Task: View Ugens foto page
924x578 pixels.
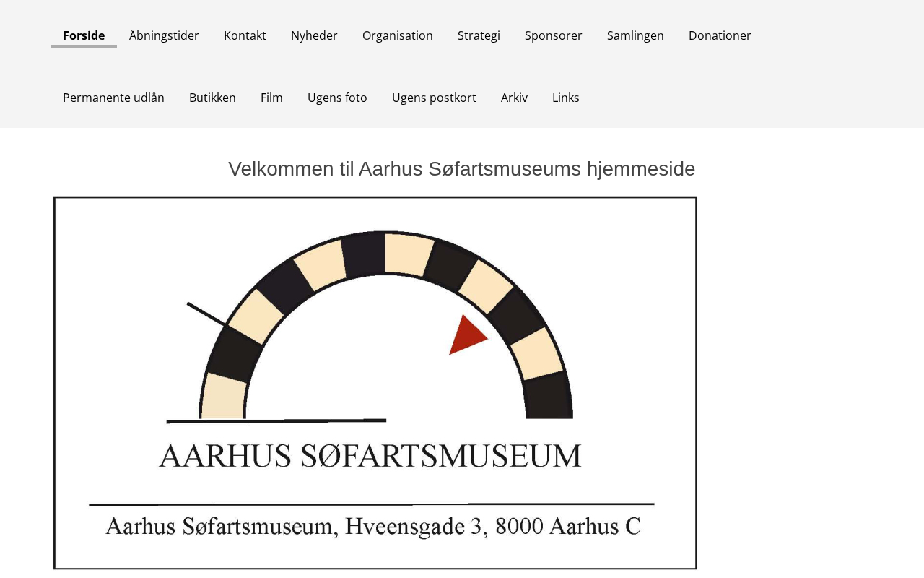Action: pyautogui.click(x=337, y=98)
